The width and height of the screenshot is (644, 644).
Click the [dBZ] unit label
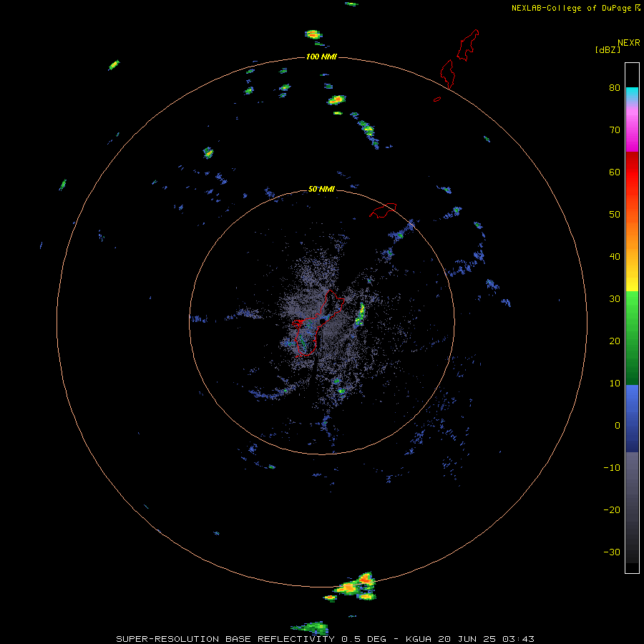point(608,49)
